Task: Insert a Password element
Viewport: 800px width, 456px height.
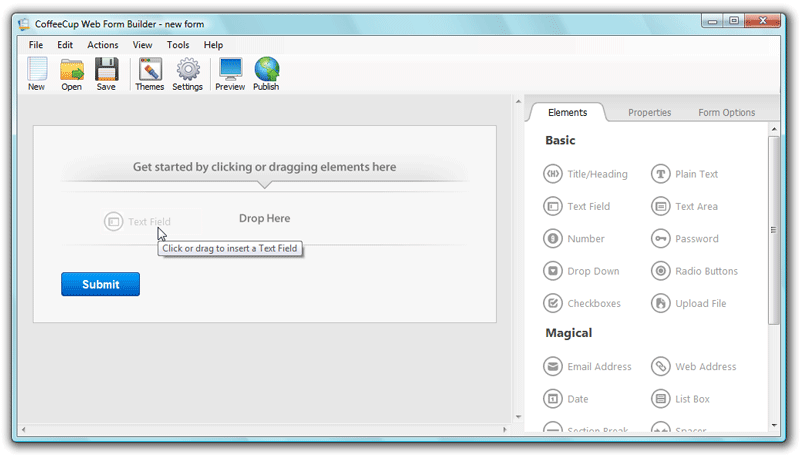Action: [685, 239]
